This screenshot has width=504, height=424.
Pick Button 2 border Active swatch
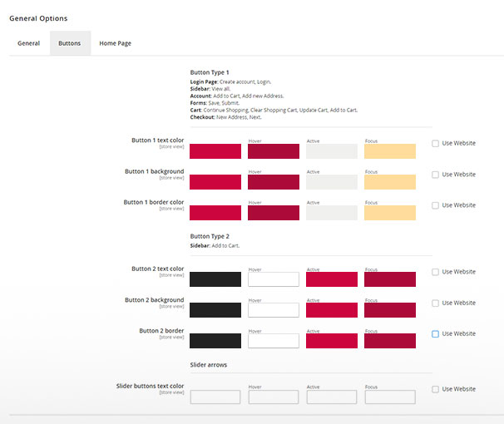[x=332, y=341]
